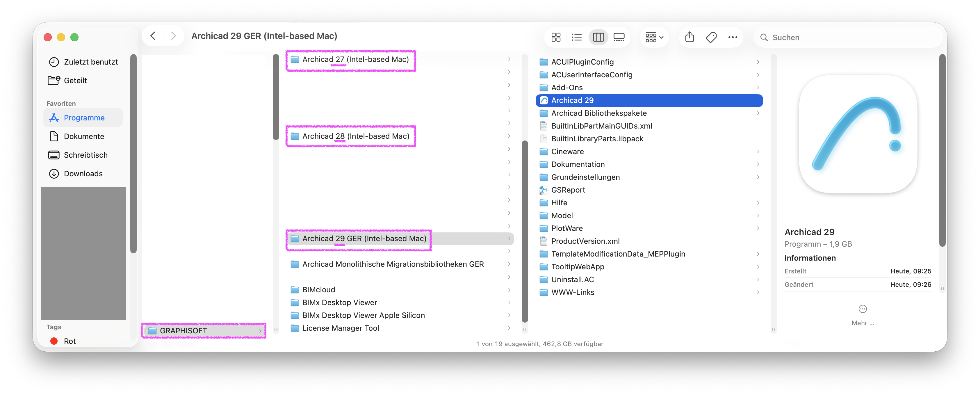The image size is (980, 395).
Task: Select the ACUIPluginConfig folder
Action: click(x=649, y=62)
